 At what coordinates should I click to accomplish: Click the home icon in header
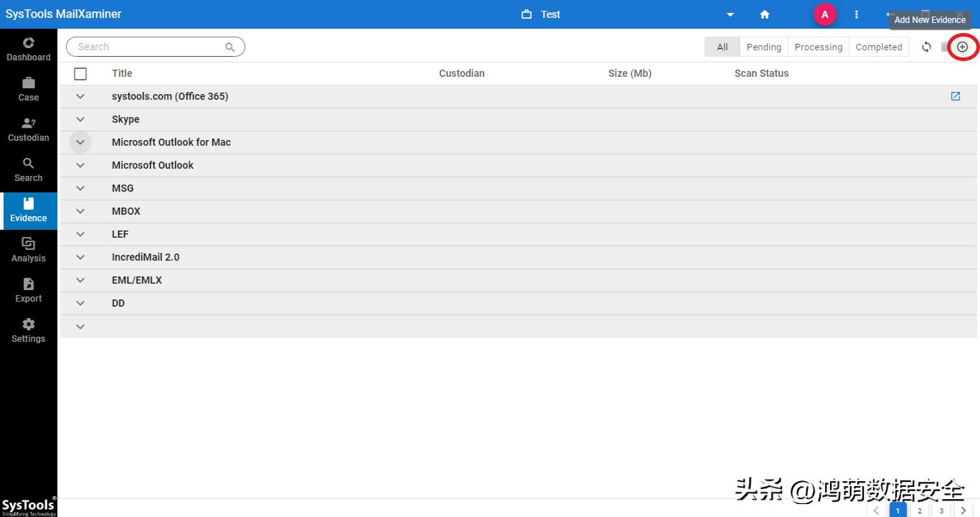pyautogui.click(x=765, y=14)
